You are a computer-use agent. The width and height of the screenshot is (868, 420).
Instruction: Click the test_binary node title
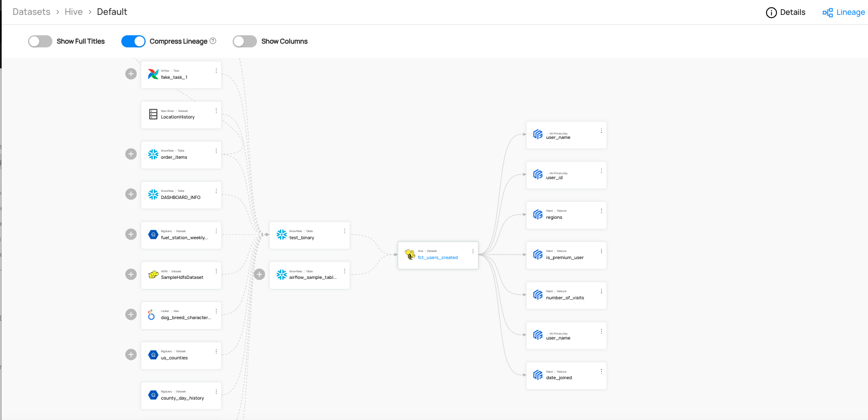pyautogui.click(x=302, y=238)
